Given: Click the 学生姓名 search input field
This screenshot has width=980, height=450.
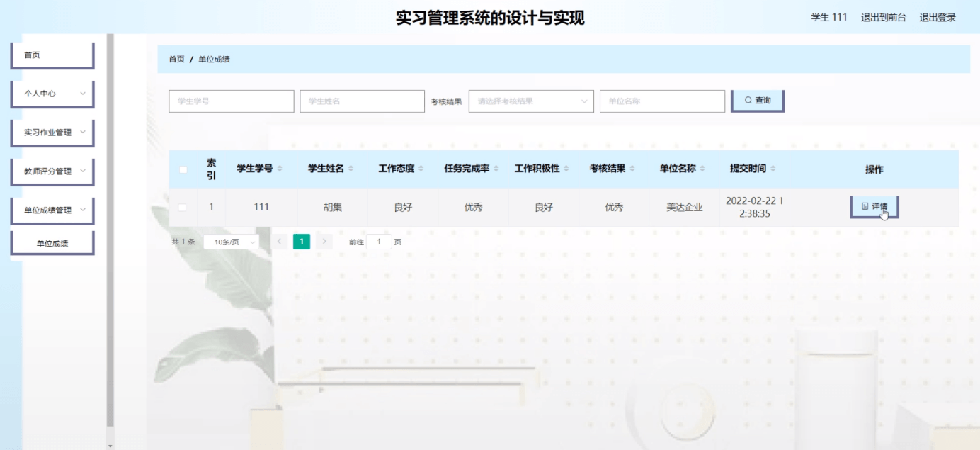Looking at the screenshot, I should coord(362,101).
